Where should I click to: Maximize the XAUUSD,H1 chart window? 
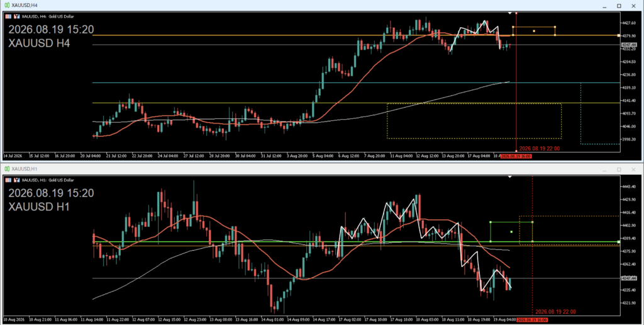tap(619, 169)
